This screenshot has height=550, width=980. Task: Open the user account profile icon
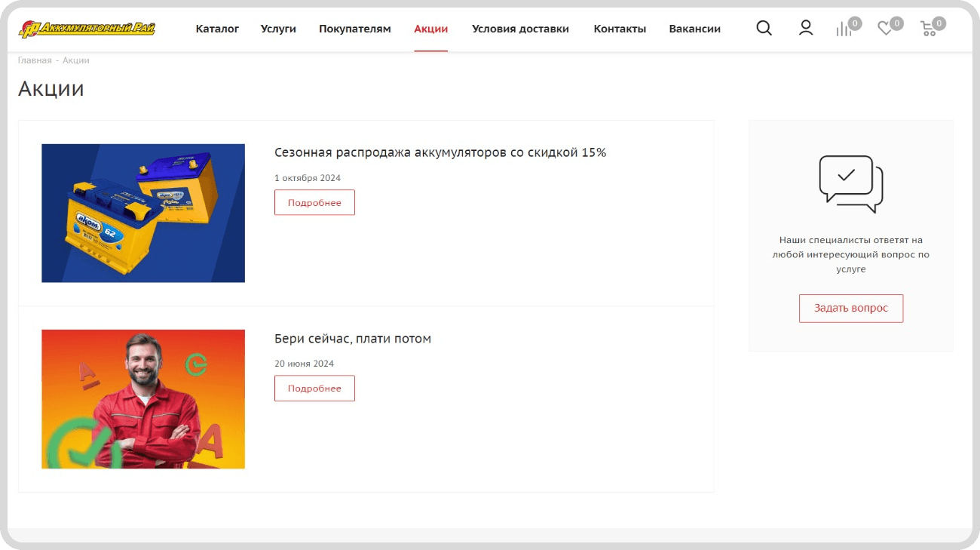[806, 29]
